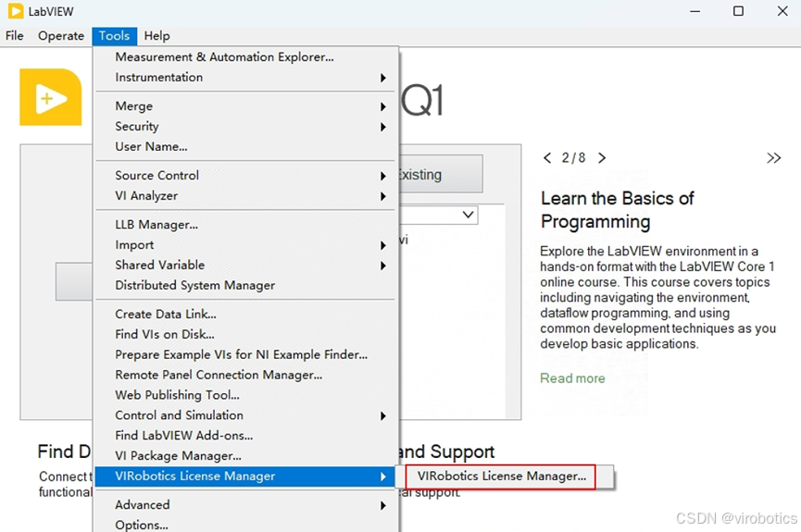Expand the Shared Variable submenu
Image resolution: width=801 pixels, height=532 pixels.
pyautogui.click(x=245, y=265)
